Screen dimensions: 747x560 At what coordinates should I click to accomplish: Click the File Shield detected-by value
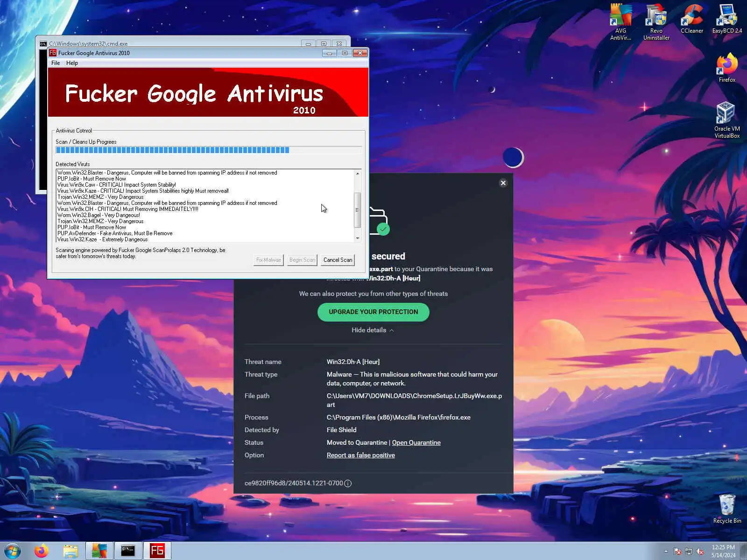[x=341, y=430]
